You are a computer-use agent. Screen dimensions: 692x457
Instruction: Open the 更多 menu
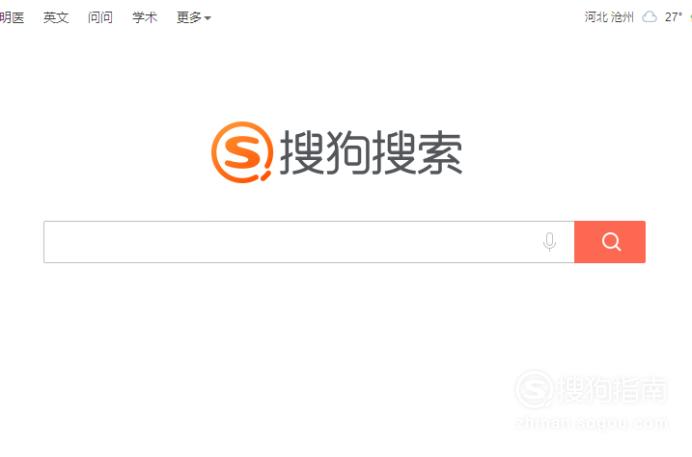[x=193, y=17]
